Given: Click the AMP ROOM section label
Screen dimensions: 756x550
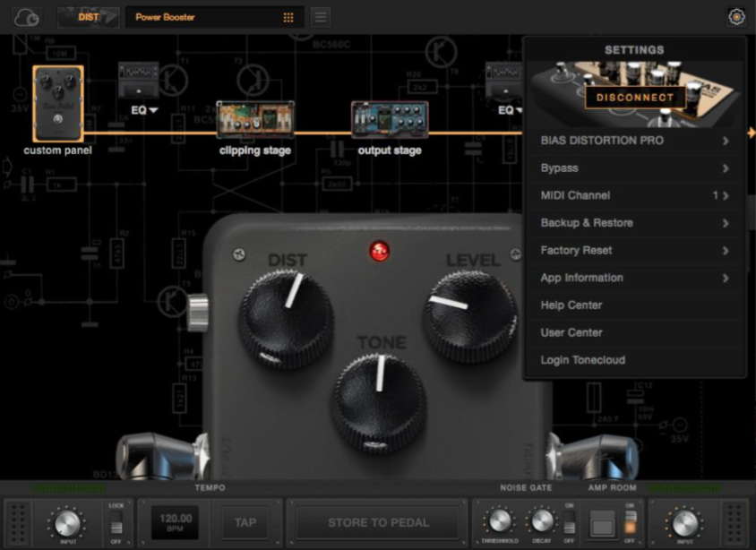Looking at the screenshot, I should point(613,488).
